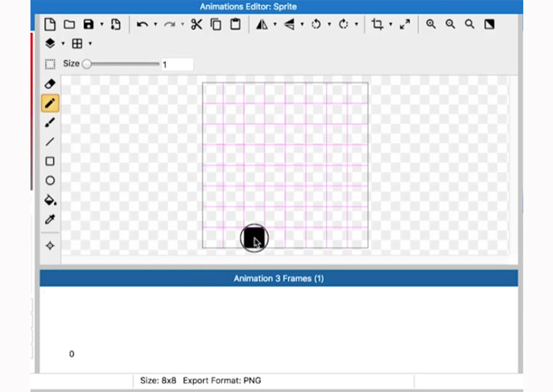Expand the Crop options dropdown arrow
Viewport: 553px width, 392px height.
(391, 25)
